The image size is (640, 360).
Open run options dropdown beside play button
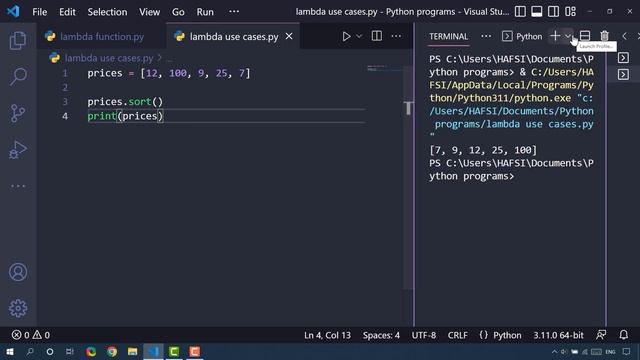(x=359, y=36)
